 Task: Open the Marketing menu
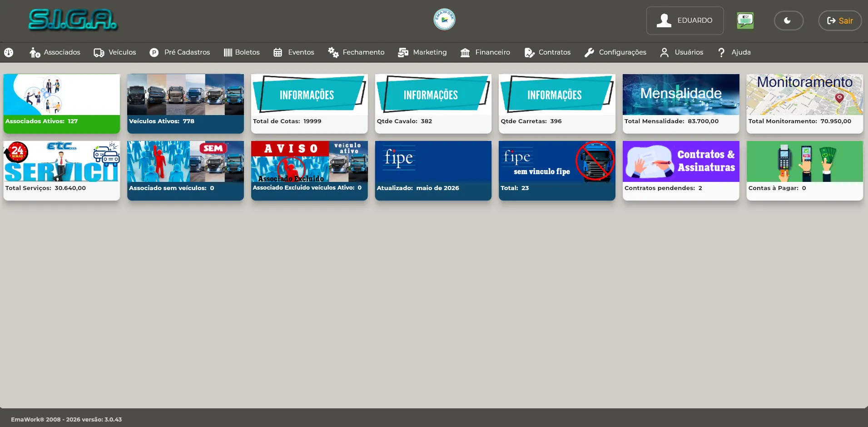[x=422, y=53]
